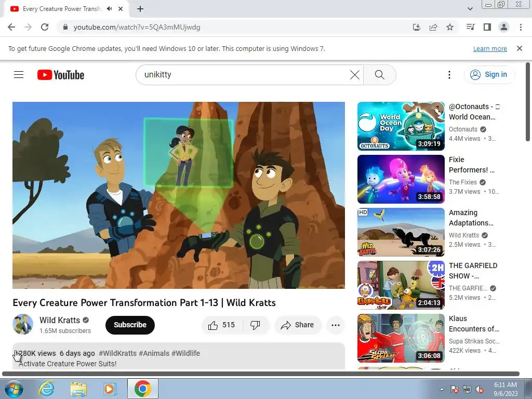Expand the description at Activate Creature Power Suits

click(68, 364)
